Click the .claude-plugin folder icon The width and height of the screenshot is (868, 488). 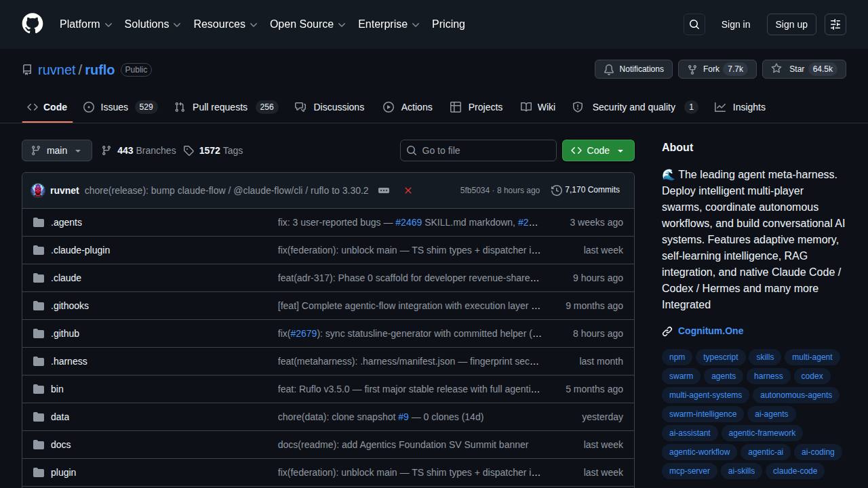39,250
